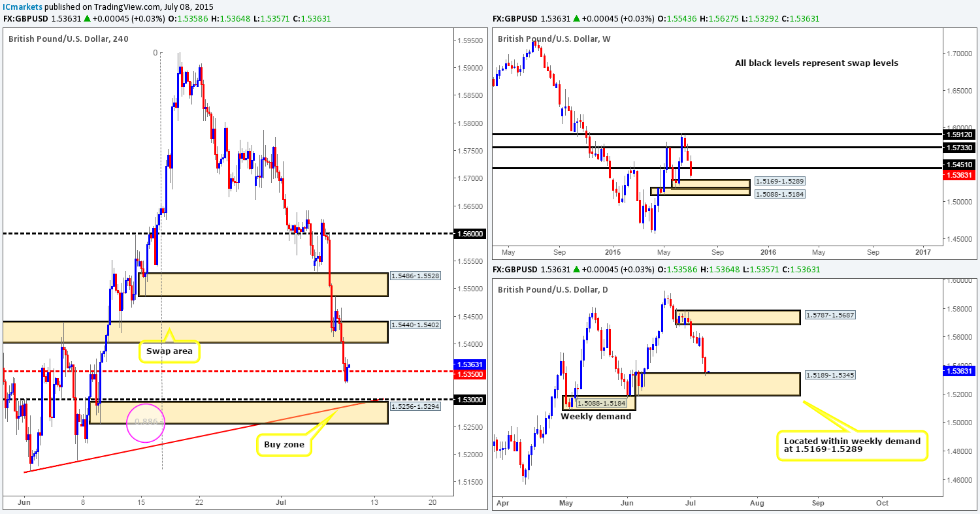
Task: Click the blue 1.53631 tag on 240 chart
Action: (x=471, y=365)
